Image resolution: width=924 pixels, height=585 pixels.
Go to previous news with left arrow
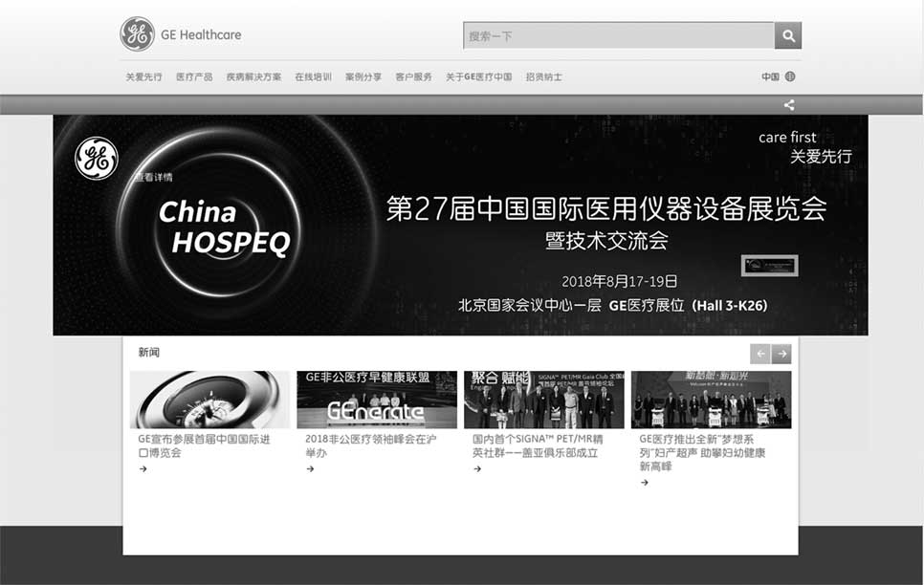point(760,354)
